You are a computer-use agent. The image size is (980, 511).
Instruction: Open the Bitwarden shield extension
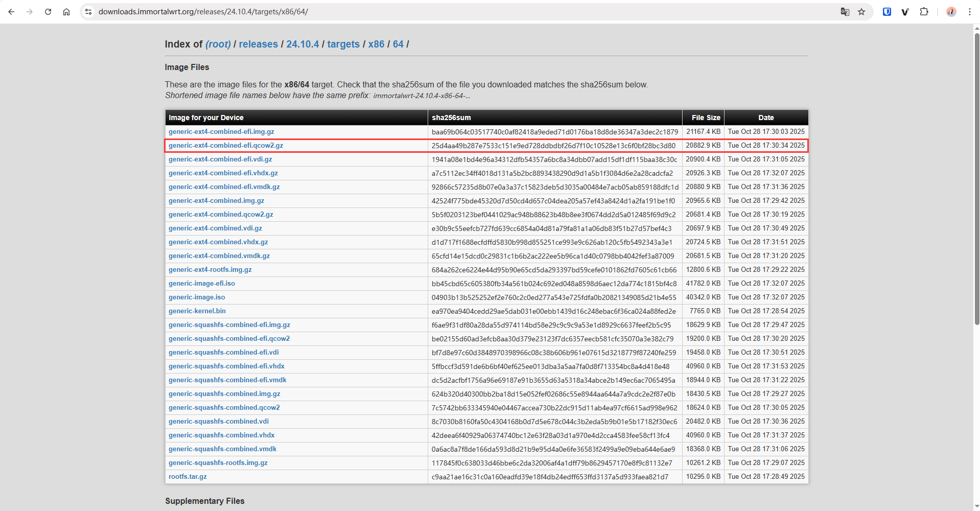(887, 12)
